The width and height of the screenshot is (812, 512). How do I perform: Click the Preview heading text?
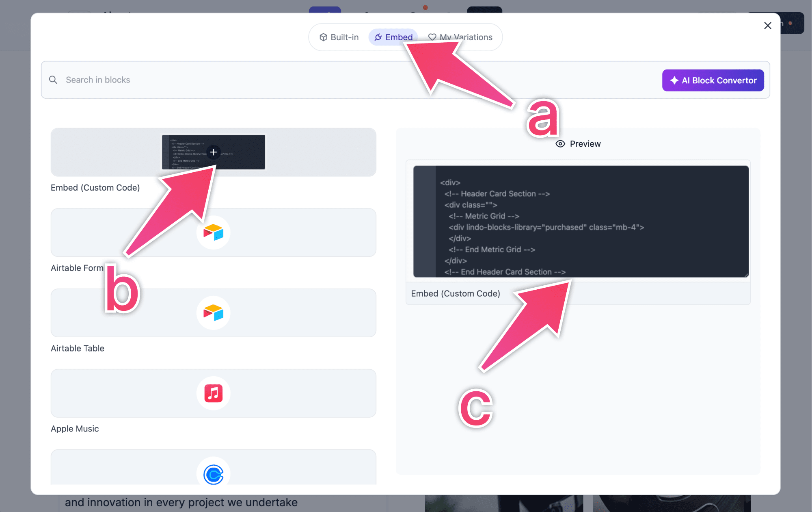[x=585, y=144]
